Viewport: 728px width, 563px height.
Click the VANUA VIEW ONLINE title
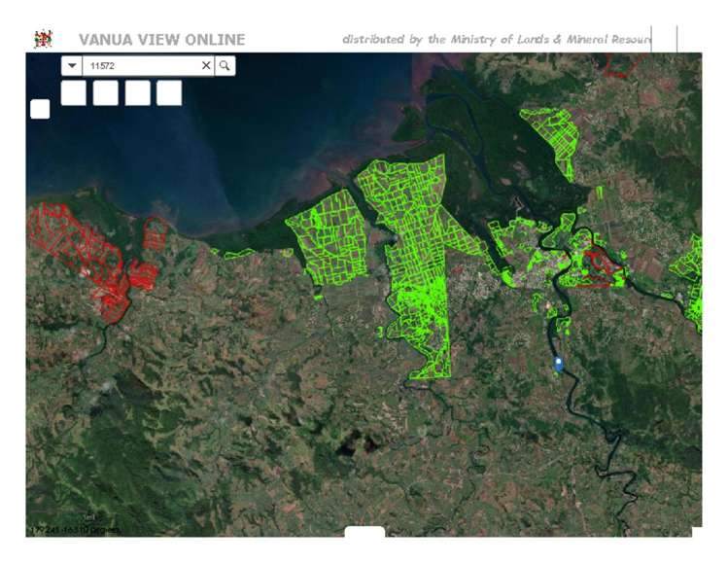tap(161, 40)
